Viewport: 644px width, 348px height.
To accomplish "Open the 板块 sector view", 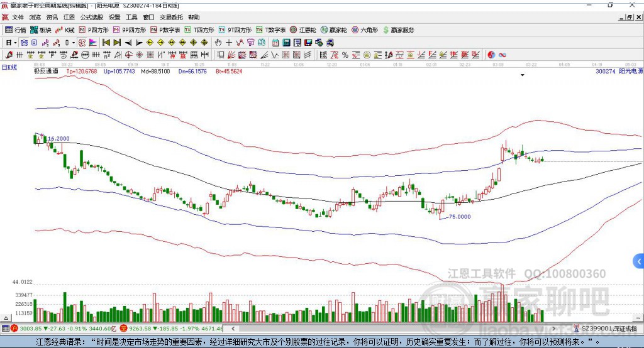I will coord(41,30).
